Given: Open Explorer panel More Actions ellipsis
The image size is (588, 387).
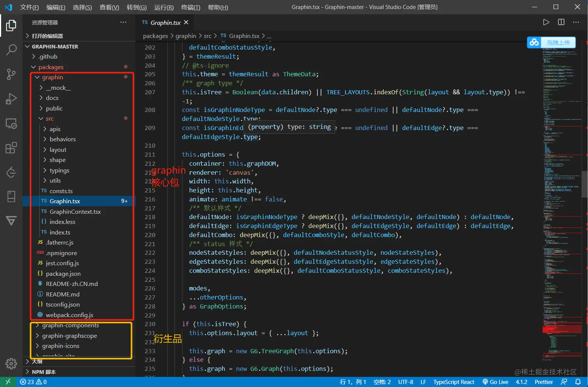Looking at the screenshot, I should [123, 22].
